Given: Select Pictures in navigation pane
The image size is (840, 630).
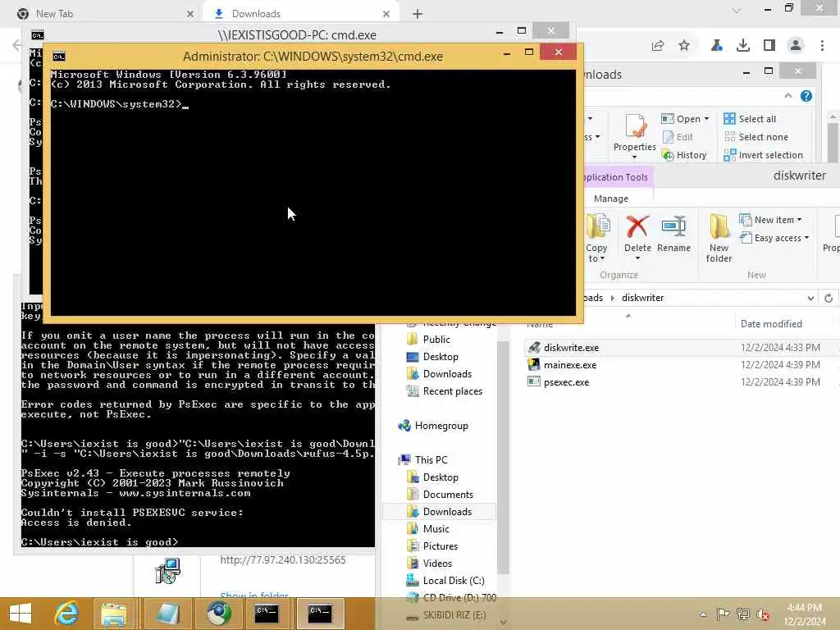Looking at the screenshot, I should 440,546.
